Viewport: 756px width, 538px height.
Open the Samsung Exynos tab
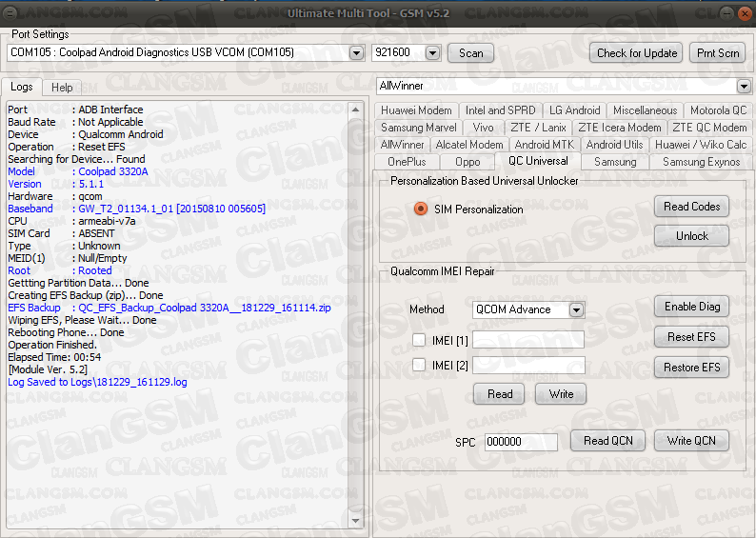click(x=701, y=162)
